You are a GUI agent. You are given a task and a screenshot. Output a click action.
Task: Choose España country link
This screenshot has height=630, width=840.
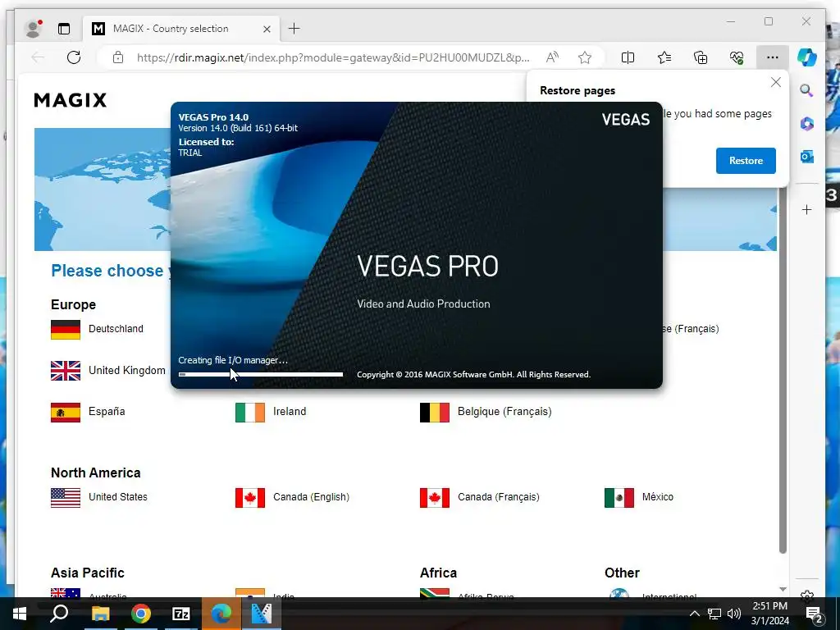pos(107,412)
